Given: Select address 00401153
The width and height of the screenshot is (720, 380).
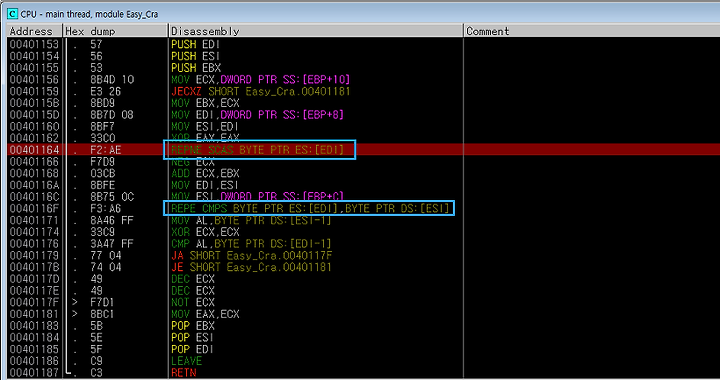Looking at the screenshot, I should pyautogui.click(x=34, y=44).
